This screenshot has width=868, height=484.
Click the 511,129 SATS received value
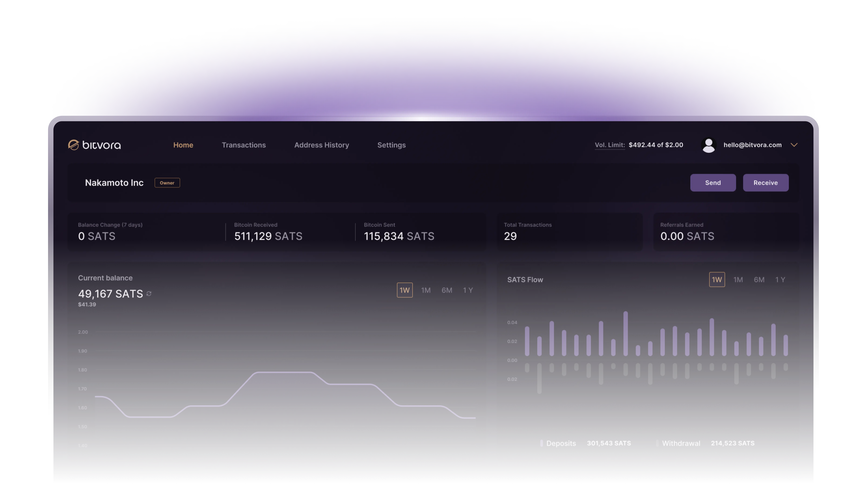coord(268,236)
